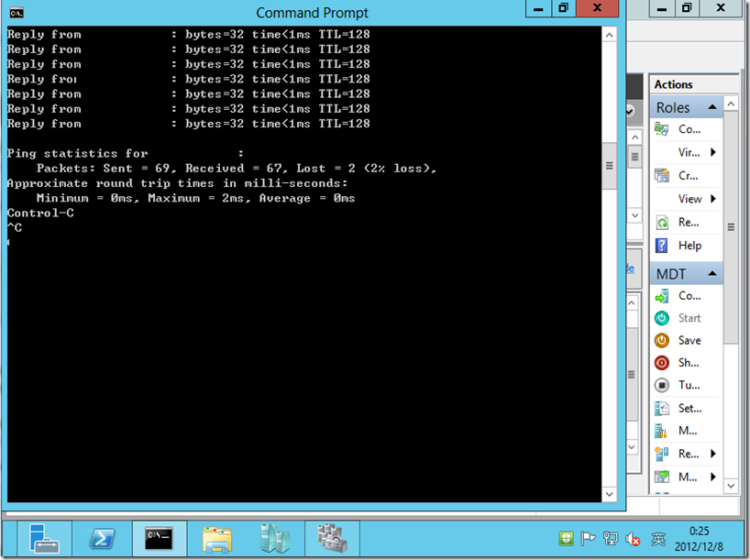Click the Vir... action in Roles section
This screenshot has width=750, height=560.
coord(689,152)
